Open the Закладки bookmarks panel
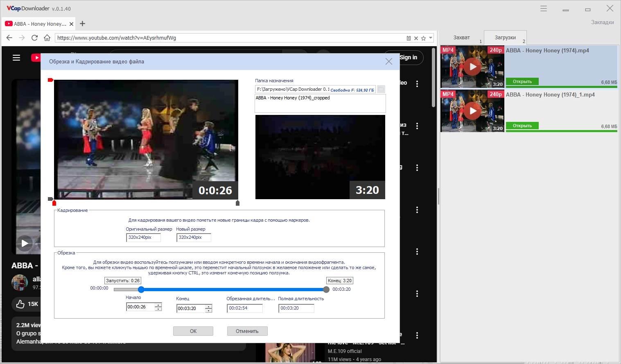This screenshot has height=364, width=621. [602, 22]
